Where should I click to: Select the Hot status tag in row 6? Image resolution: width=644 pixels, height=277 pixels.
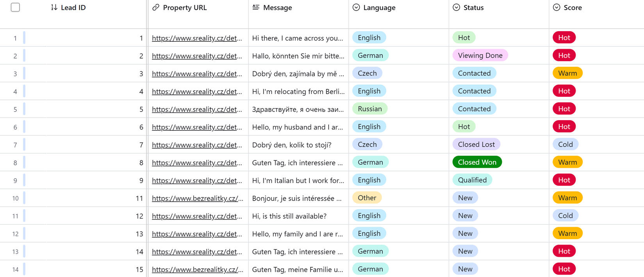point(464,126)
